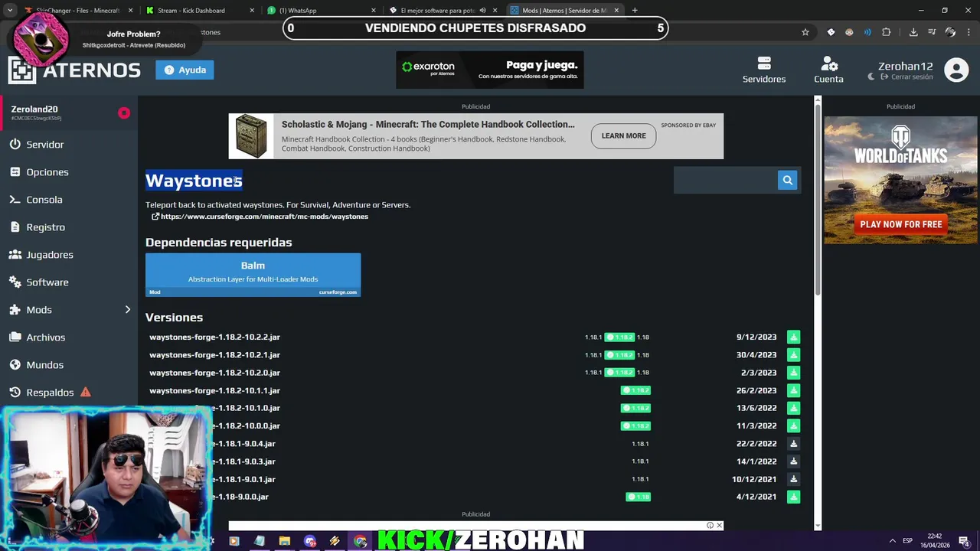Click the Zerohan12 profile avatar
Image resolution: width=980 pixels, height=551 pixels.
956,70
